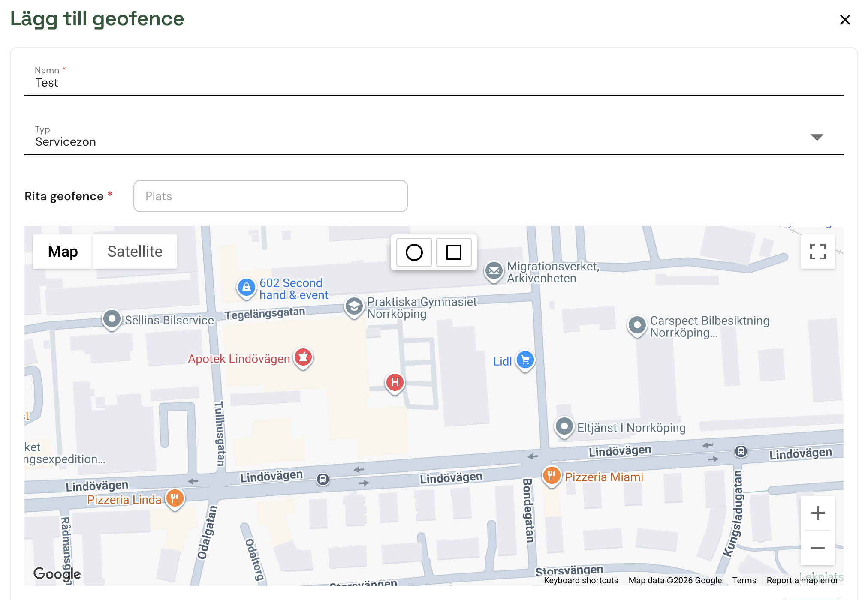Select the circle drawing tool
The image size is (868, 600).
[x=414, y=252]
